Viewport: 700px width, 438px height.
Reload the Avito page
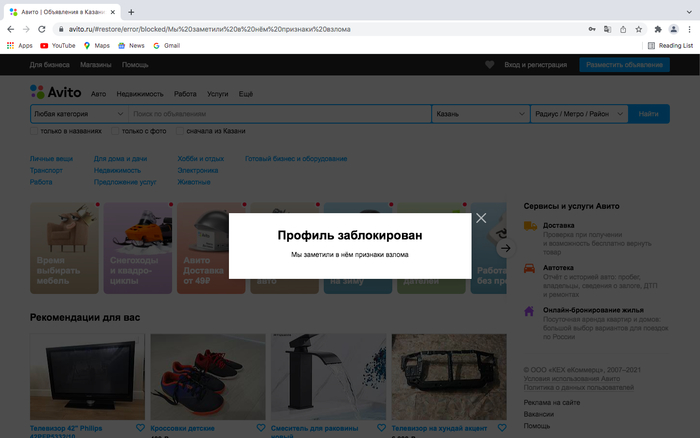[42, 29]
